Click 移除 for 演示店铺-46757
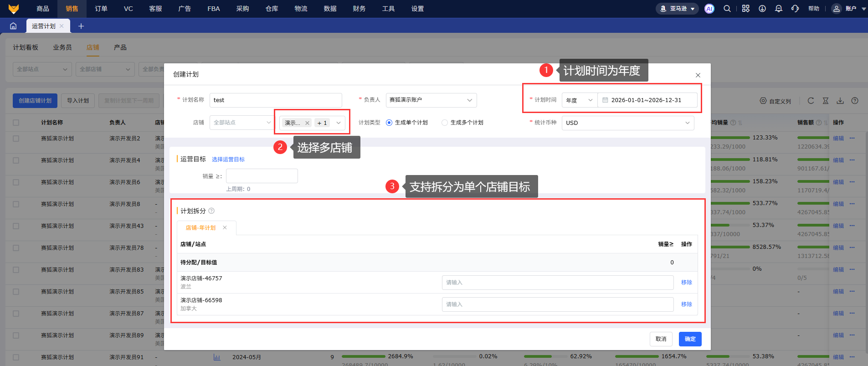Screen dimensions: 868x366 pos(686,283)
